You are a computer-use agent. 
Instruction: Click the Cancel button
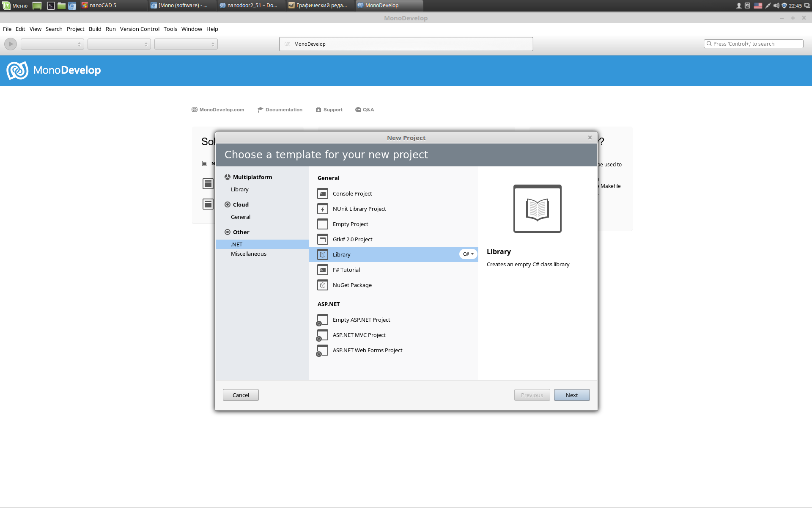pos(240,395)
